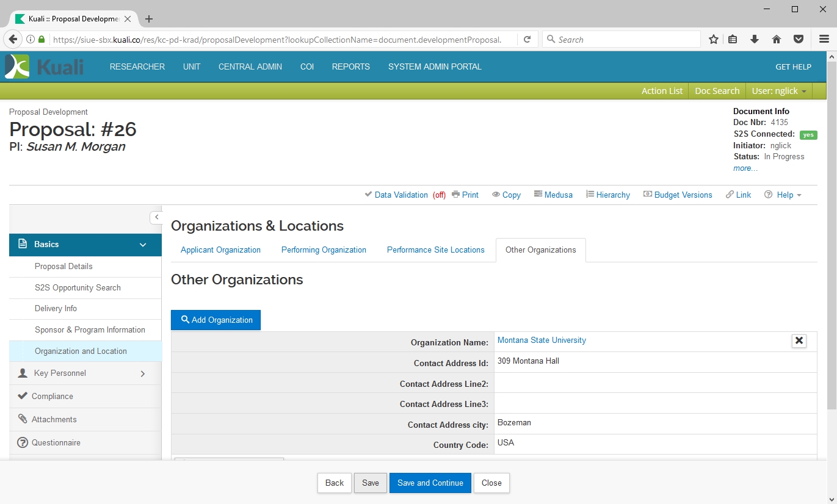
Task: Collapse the left sidebar navigation panel
Action: pos(156,217)
